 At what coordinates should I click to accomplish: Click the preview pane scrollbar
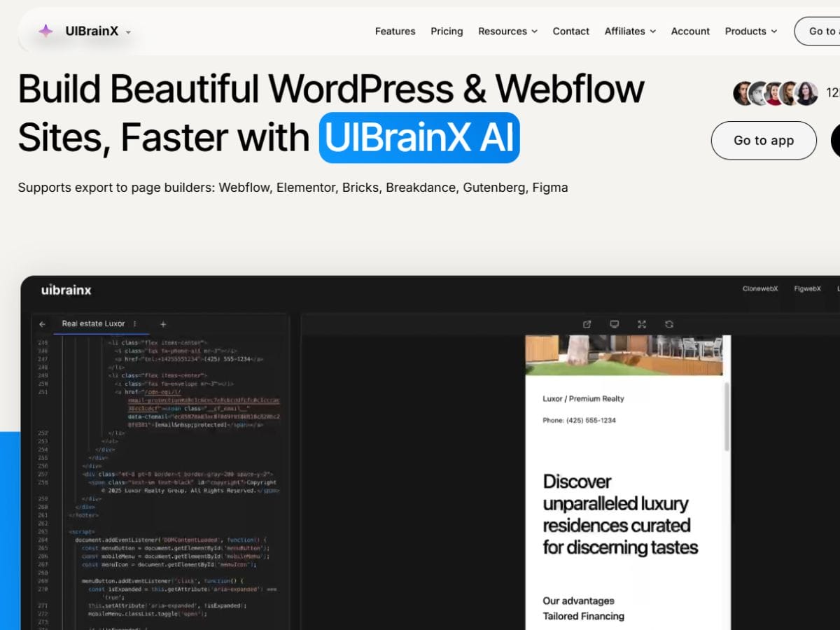[x=727, y=416]
